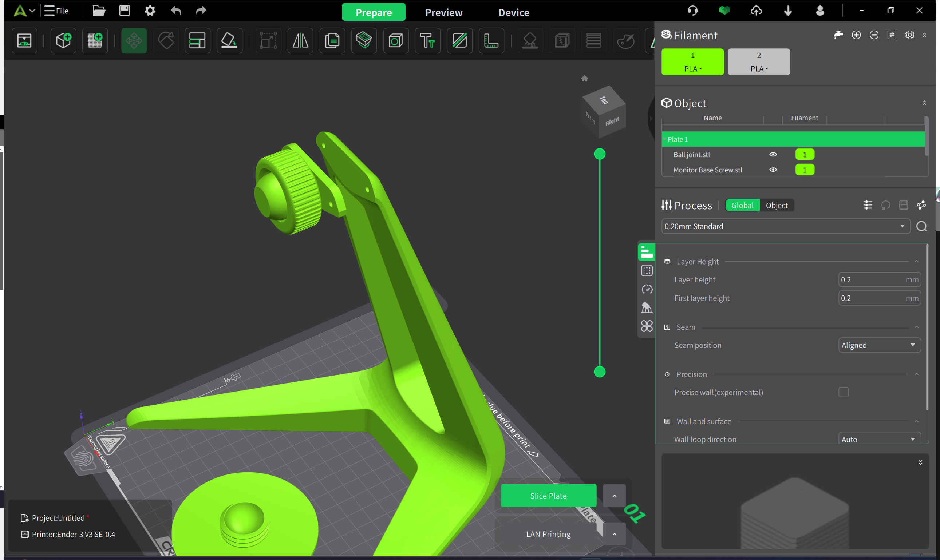Toggle the advanced settings list icon in Process
Viewport: 940px width, 560px height.
coord(868,205)
